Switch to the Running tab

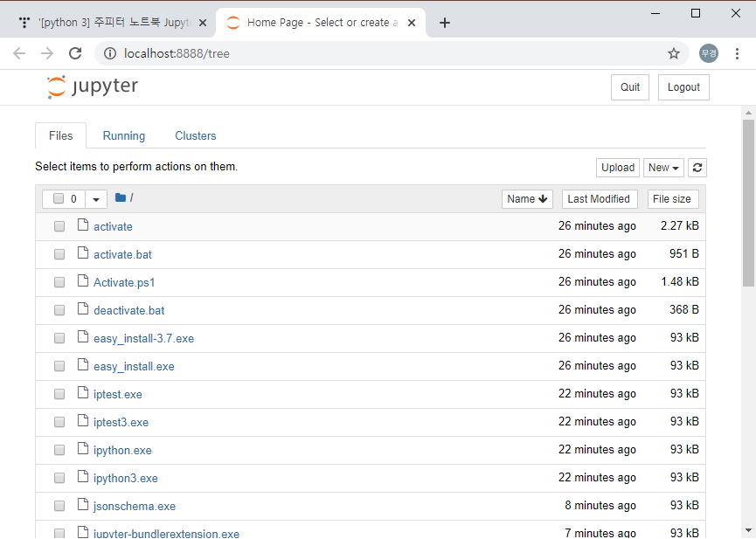(x=124, y=136)
